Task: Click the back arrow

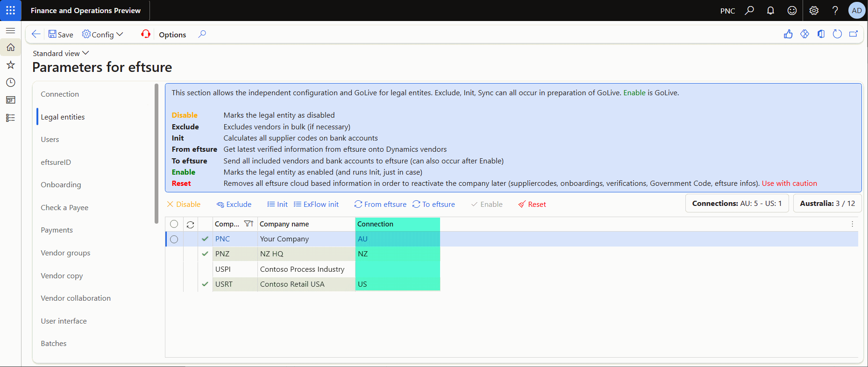Action: pyautogui.click(x=36, y=34)
